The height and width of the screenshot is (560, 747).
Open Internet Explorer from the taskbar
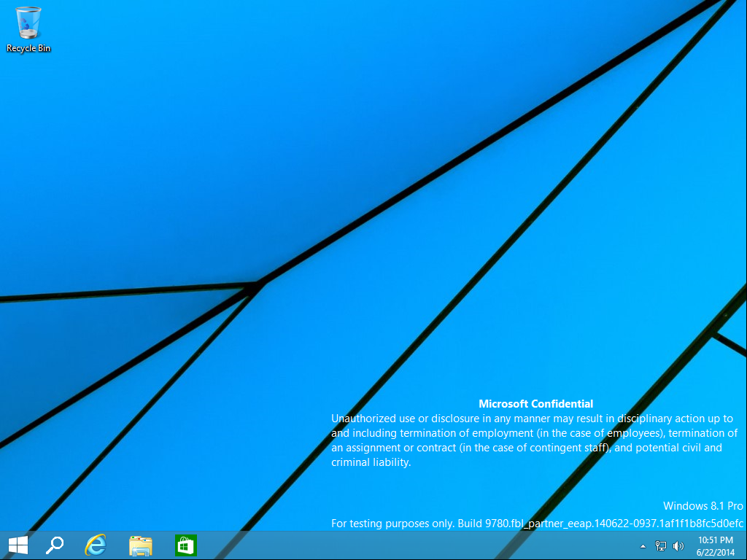click(96, 545)
